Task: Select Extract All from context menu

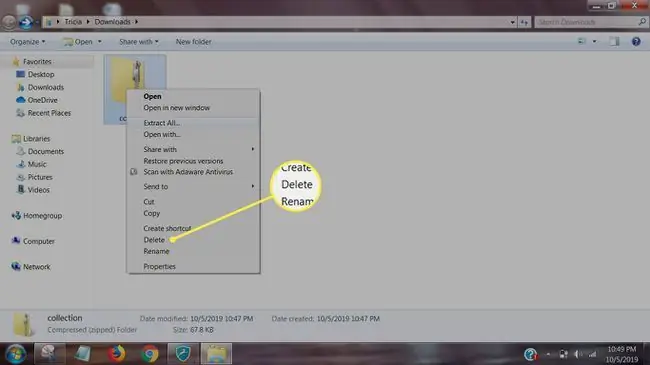Action: tap(162, 123)
